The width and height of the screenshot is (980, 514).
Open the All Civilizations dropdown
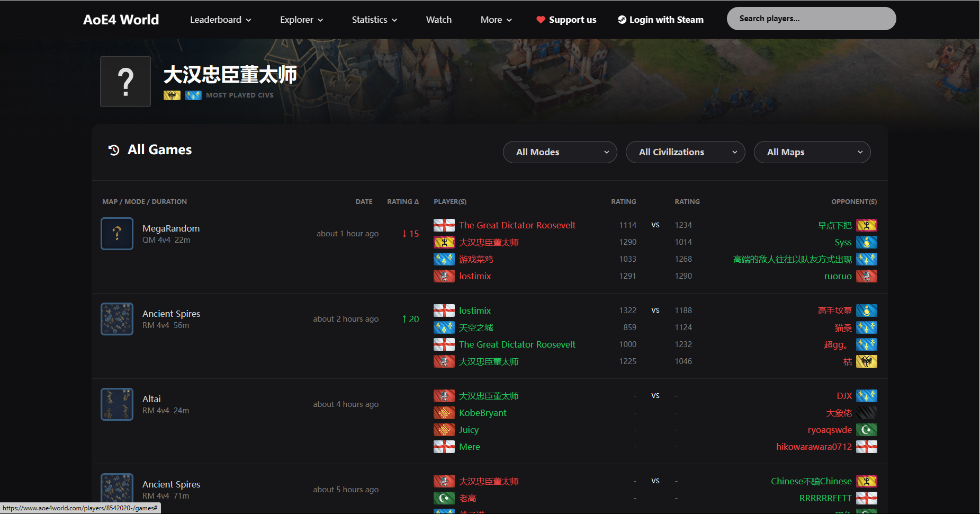click(685, 152)
